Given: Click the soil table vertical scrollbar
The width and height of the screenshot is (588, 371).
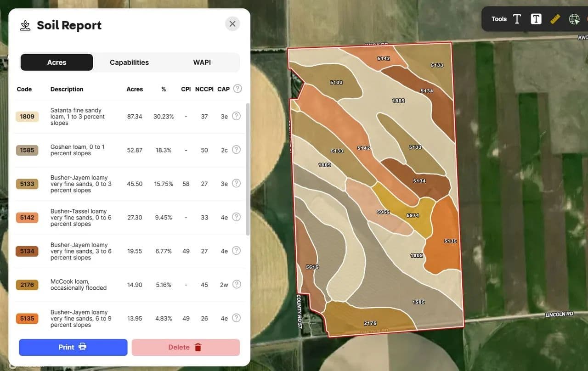Looking at the screenshot, I should [248, 170].
